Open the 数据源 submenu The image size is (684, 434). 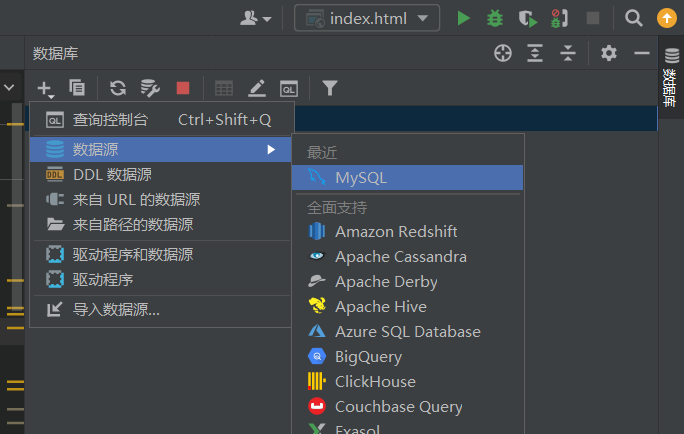[x=161, y=150]
